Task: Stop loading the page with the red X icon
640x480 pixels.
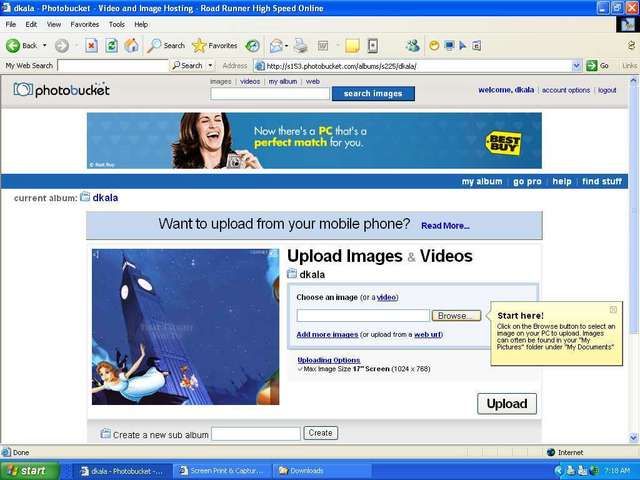Action: [x=91, y=45]
